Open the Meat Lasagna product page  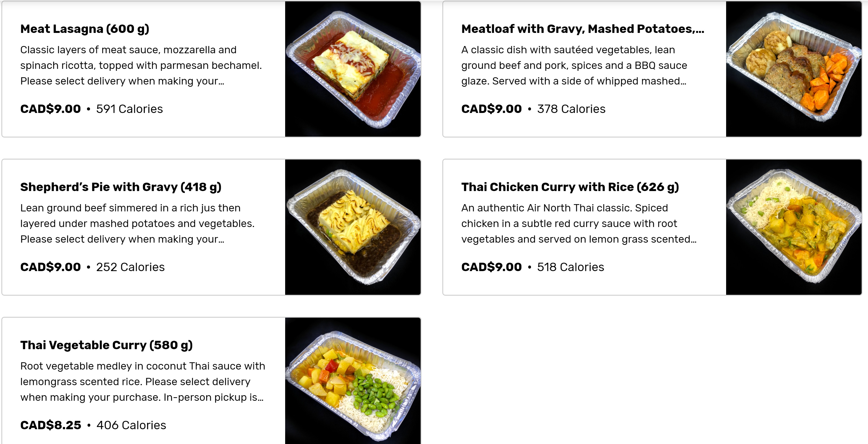pyautogui.click(x=85, y=29)
